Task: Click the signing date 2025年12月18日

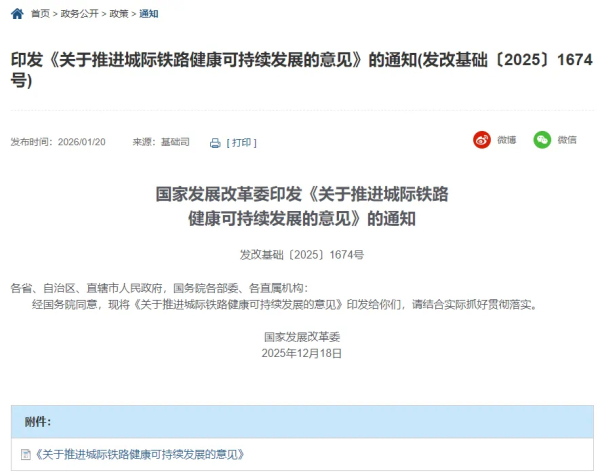Action: pyautogui.click(x=302, y=353)
